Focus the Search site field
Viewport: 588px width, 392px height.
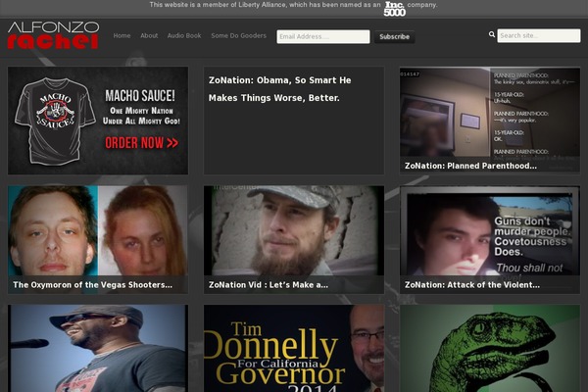click(x=539, y=35)
